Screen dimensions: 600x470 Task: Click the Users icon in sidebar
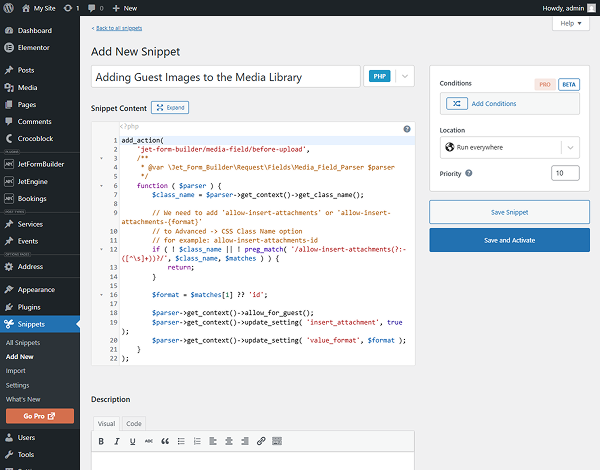tap(9, 437)
